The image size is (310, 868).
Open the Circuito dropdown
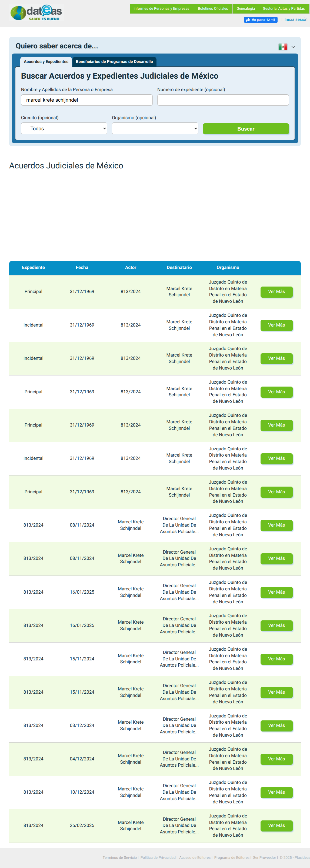(64, 128)
